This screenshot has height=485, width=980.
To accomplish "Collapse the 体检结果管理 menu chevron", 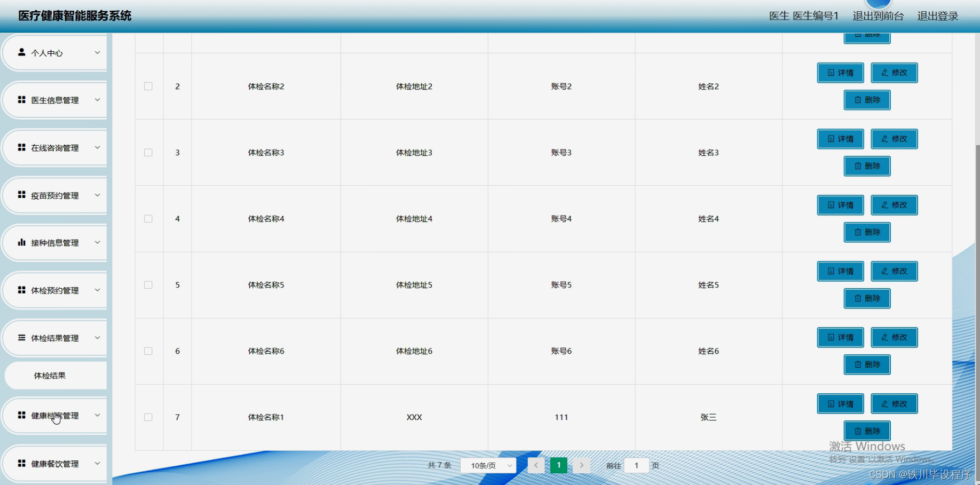I will [x=97, y=338].
